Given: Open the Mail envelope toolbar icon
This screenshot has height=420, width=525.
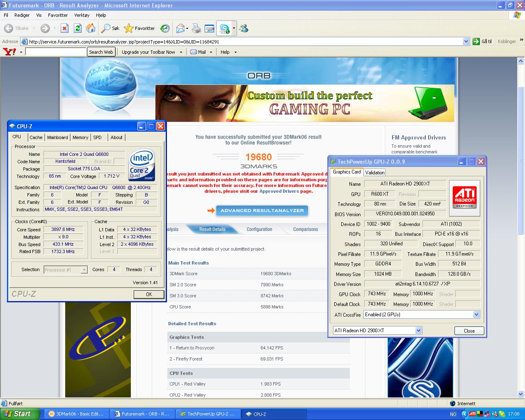Looking at the screenshot, I should [x=180, y=28].
